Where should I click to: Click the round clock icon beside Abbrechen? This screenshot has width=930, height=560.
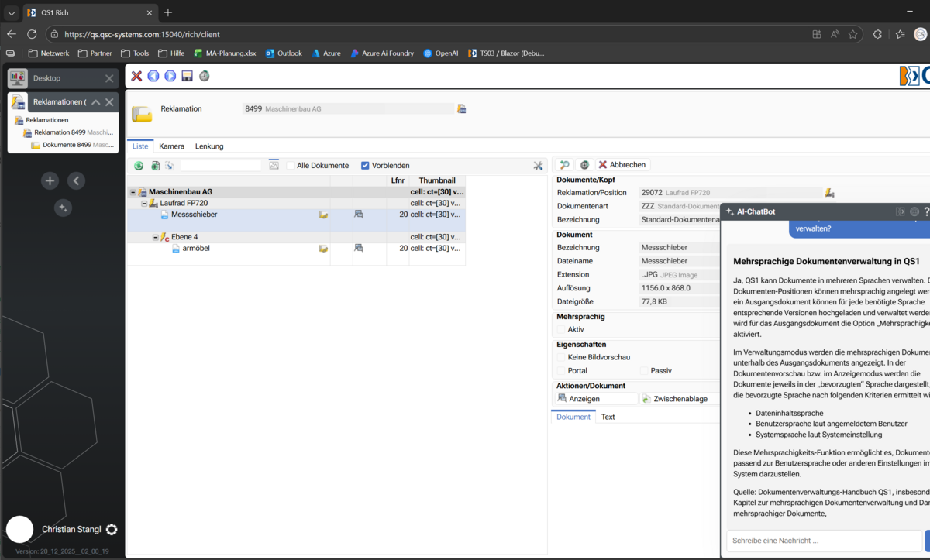click(x=584, y=165)
